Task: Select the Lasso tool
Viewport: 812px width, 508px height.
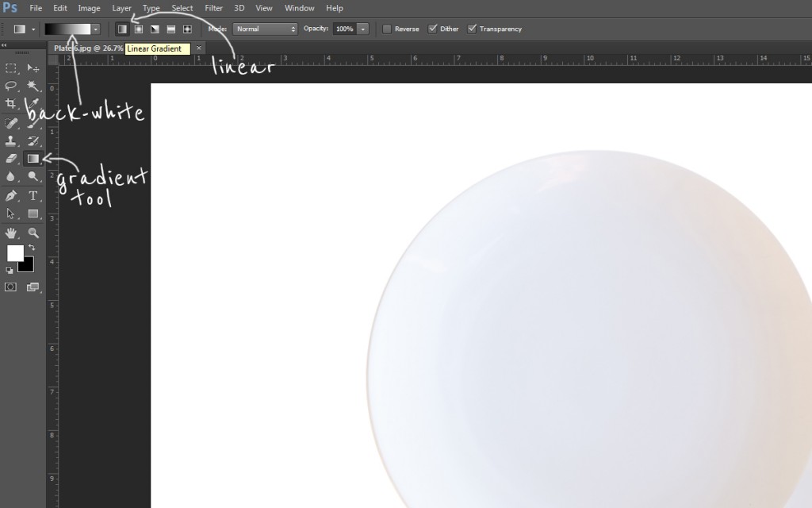Action: [11, 83]
